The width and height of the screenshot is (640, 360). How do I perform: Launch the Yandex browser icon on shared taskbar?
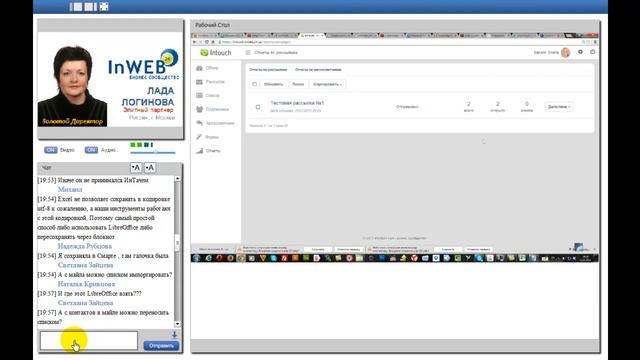point(414,258)
